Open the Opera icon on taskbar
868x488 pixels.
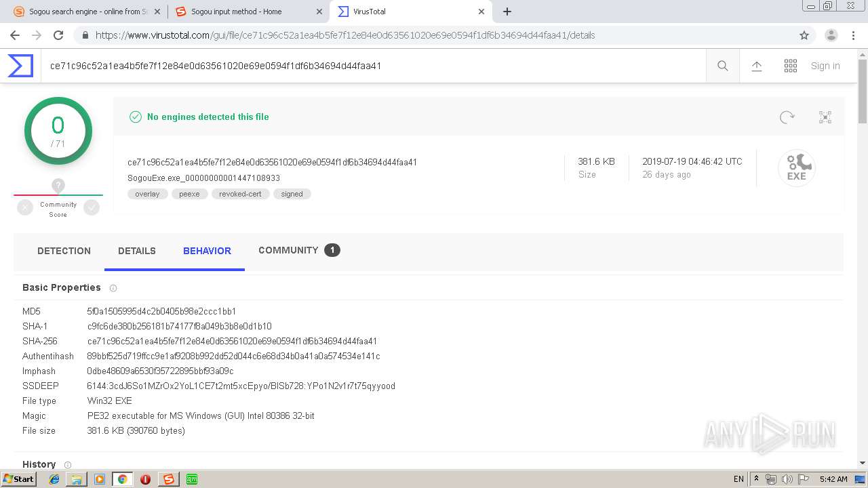pos(145,479)
